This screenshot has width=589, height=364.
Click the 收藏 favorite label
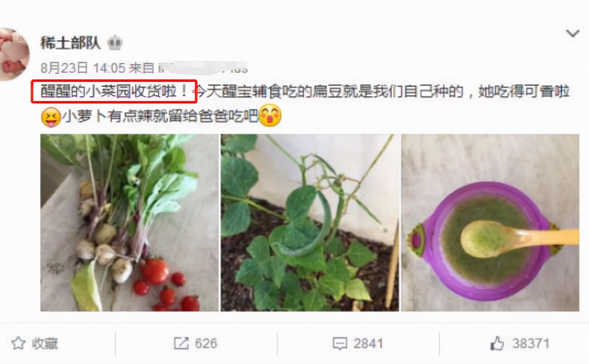(x=45, y=344)
